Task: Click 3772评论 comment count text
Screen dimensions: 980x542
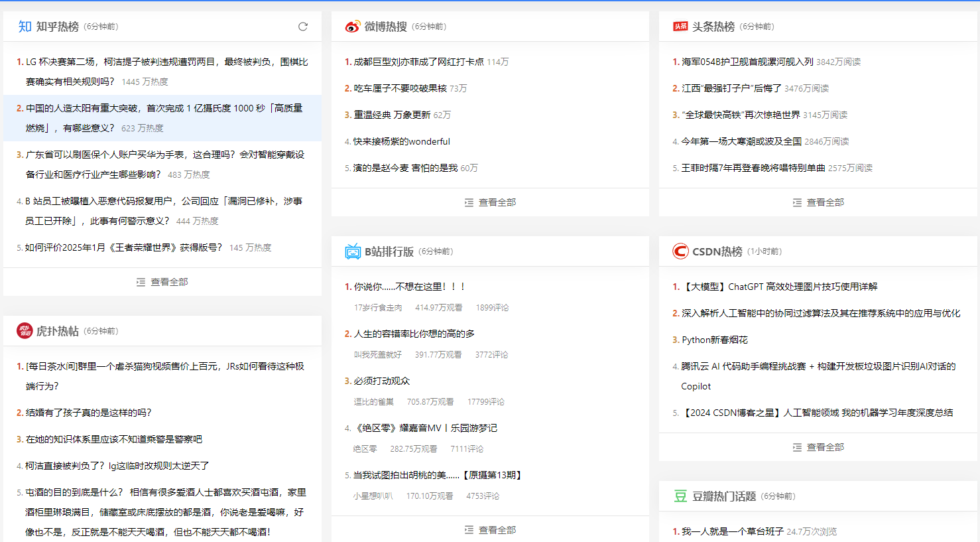Action: [x=491, y=355]
